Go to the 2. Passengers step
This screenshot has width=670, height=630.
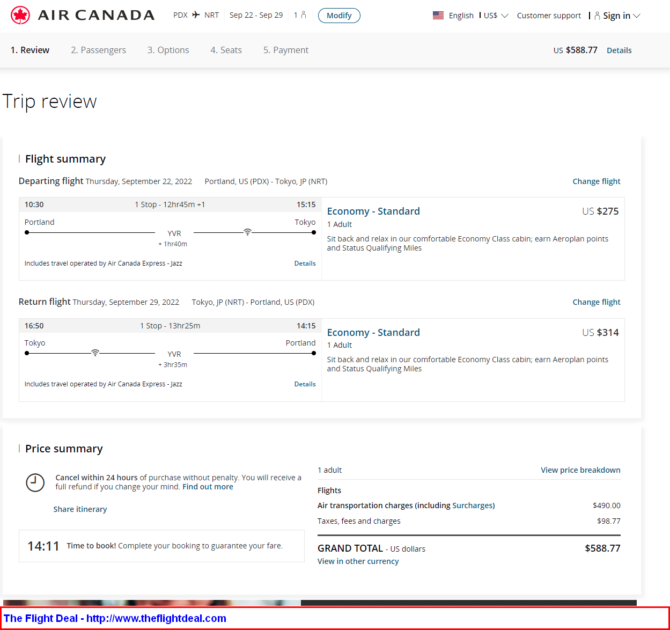[x=98, y=50]
